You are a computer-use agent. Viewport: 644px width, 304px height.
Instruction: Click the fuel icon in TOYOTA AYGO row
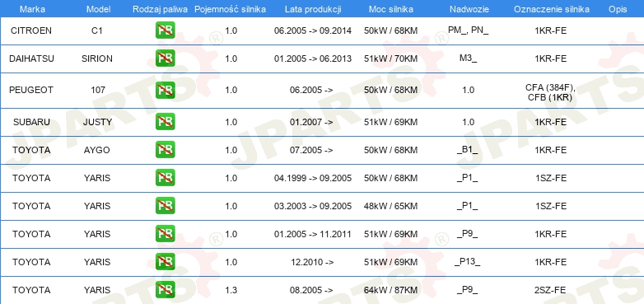(165, 150)
